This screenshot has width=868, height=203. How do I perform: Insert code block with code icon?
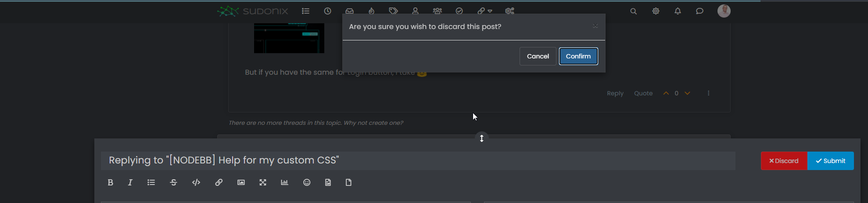pyautogui.click(x=196, y=182)
